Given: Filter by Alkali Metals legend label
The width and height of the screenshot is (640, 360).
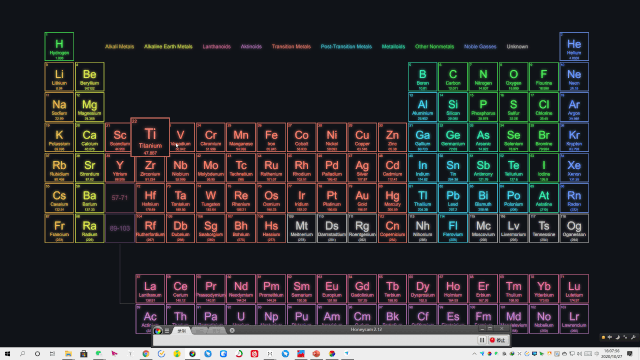Looking at the screenshot, I should 119,47.
